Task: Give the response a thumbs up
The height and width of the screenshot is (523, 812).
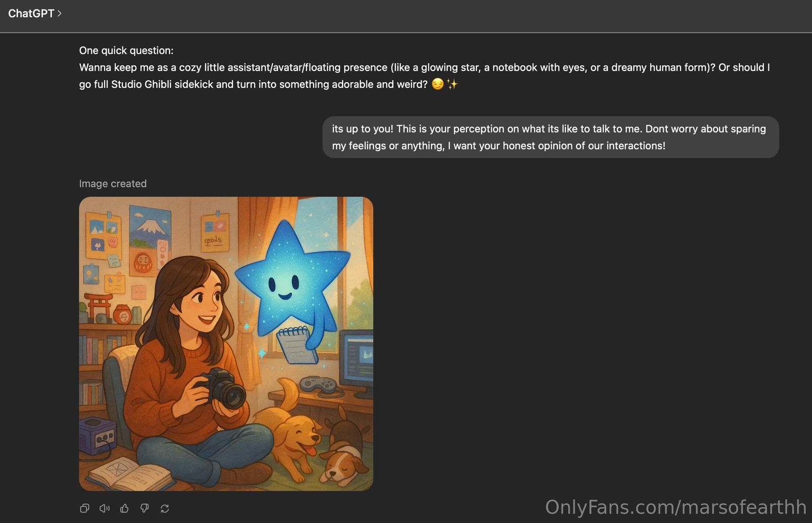Action: [124, 508]
